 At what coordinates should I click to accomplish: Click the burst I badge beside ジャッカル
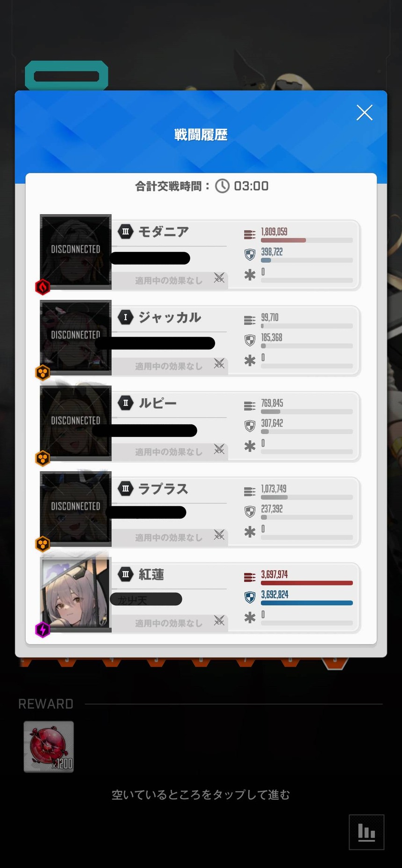125,317
